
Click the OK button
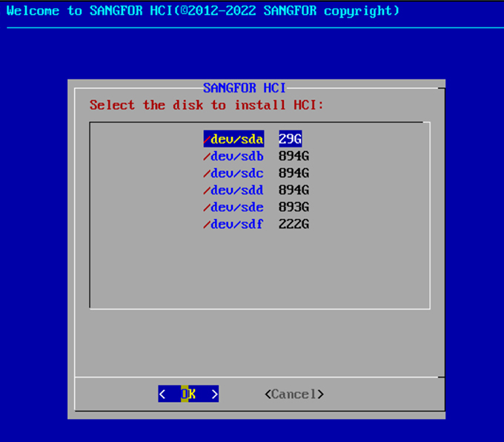[x=188, y=394]
